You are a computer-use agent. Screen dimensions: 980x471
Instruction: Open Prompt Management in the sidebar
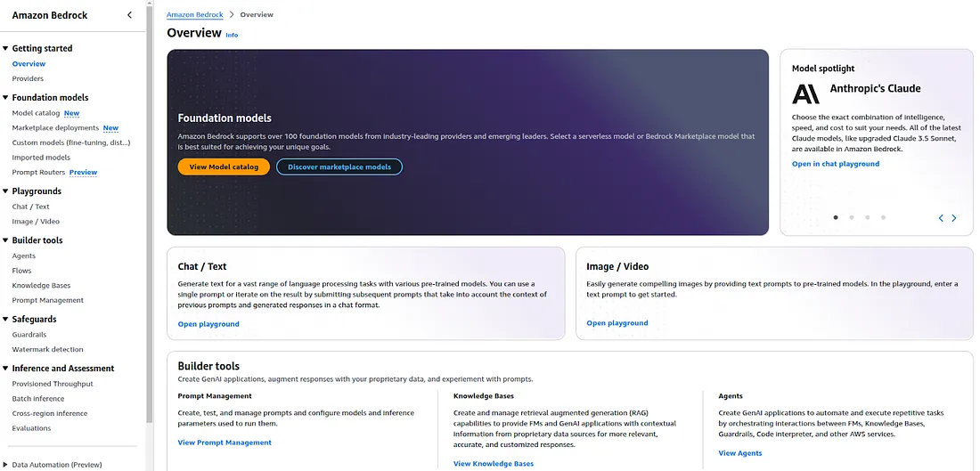click(x=47, y=300)
